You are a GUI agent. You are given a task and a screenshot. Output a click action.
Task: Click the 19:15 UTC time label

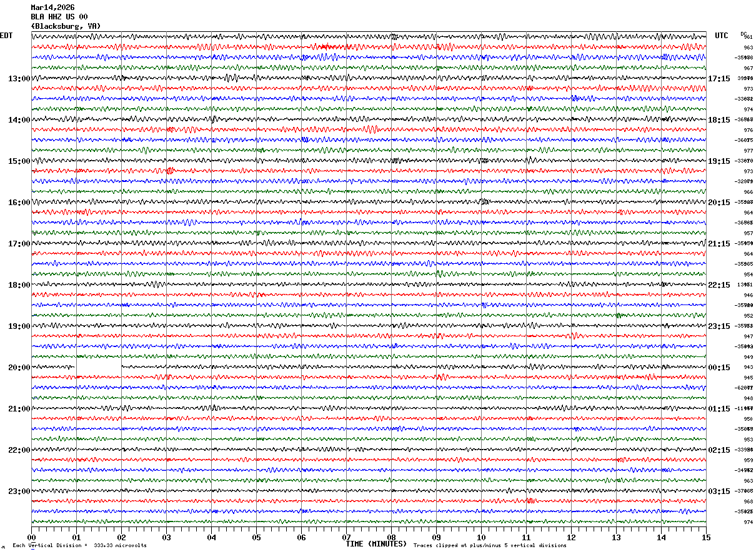[x=719, y=161]
